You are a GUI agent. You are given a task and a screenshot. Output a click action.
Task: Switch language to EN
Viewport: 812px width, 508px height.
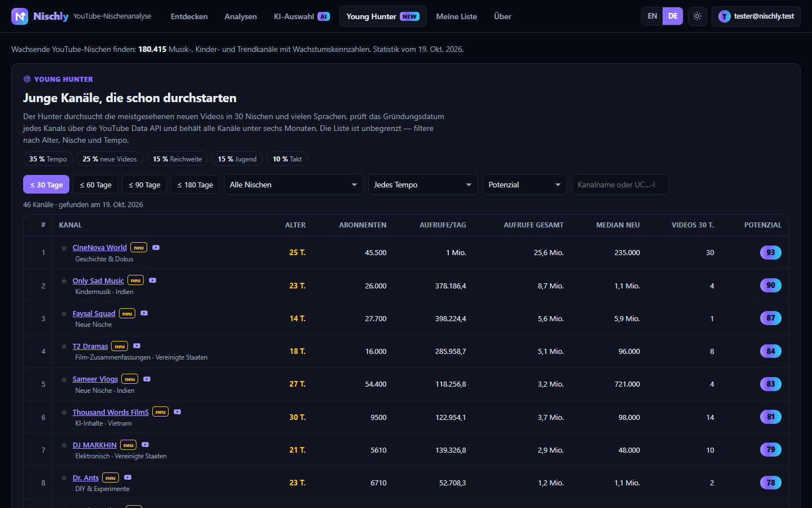pos(652,16)
